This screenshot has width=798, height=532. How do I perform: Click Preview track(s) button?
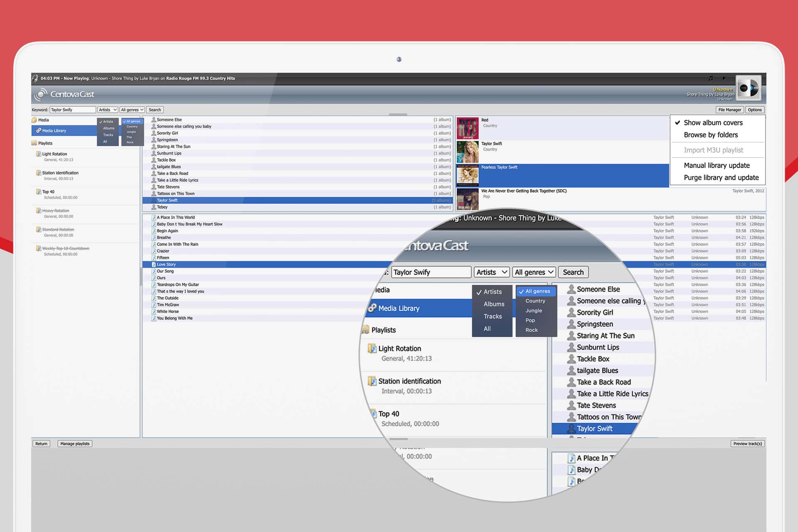747,443
